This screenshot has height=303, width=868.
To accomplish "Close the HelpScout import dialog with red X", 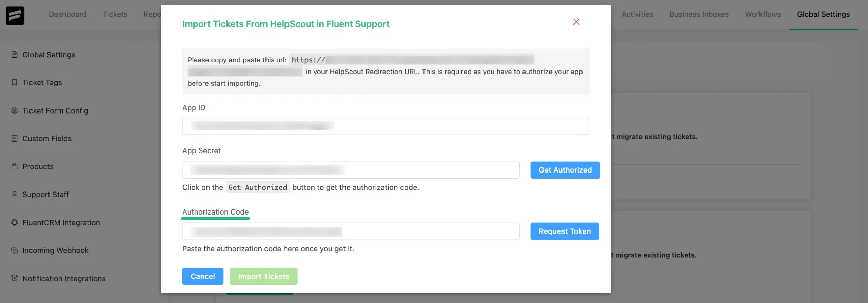I will 576,22.
